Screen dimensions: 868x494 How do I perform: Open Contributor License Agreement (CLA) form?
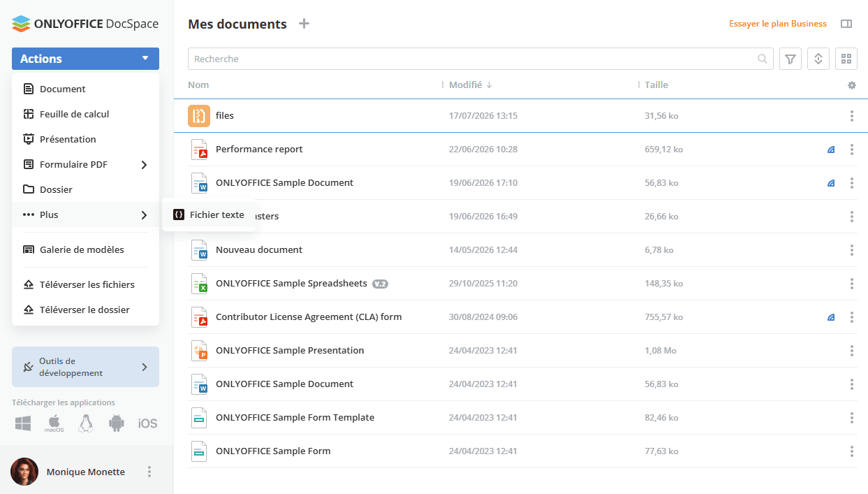coord(309,317)
